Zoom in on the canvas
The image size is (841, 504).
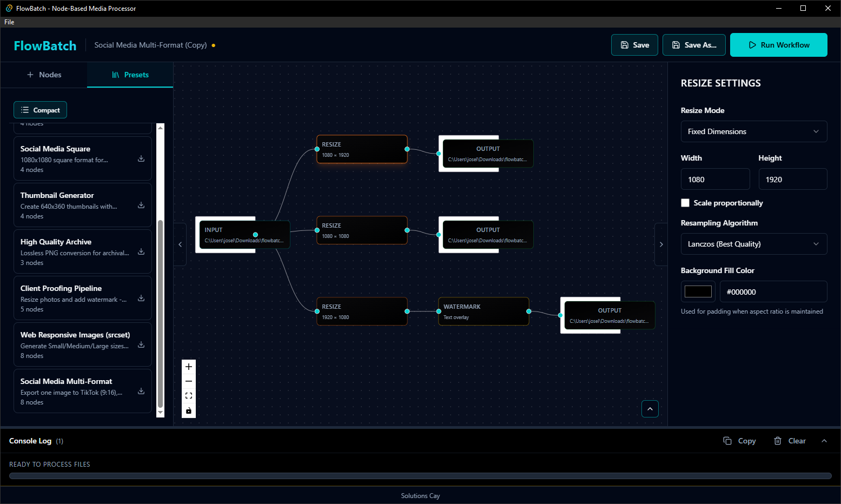tap(188, 366)
